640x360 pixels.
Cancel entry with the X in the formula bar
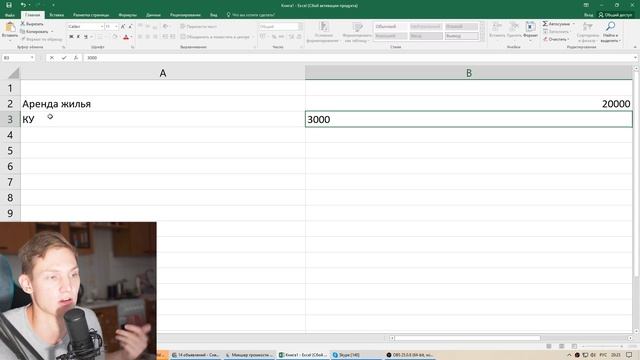click(52, 58)
